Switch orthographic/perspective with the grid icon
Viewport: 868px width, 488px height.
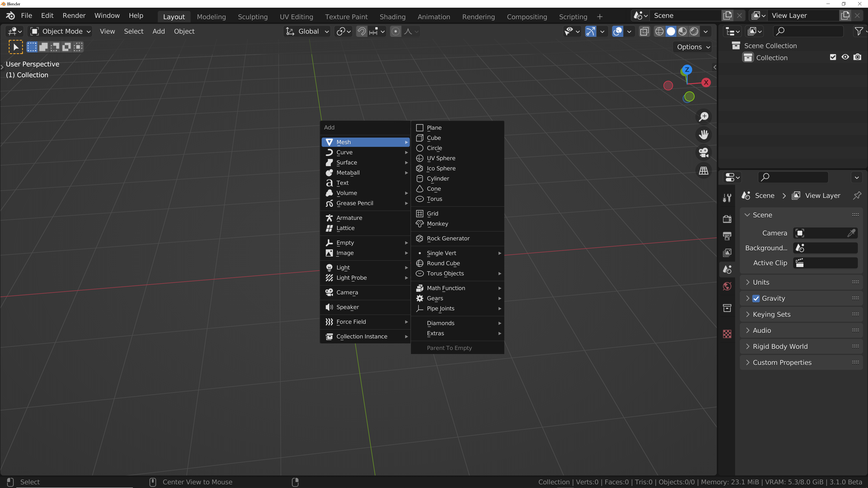point(704,170)
